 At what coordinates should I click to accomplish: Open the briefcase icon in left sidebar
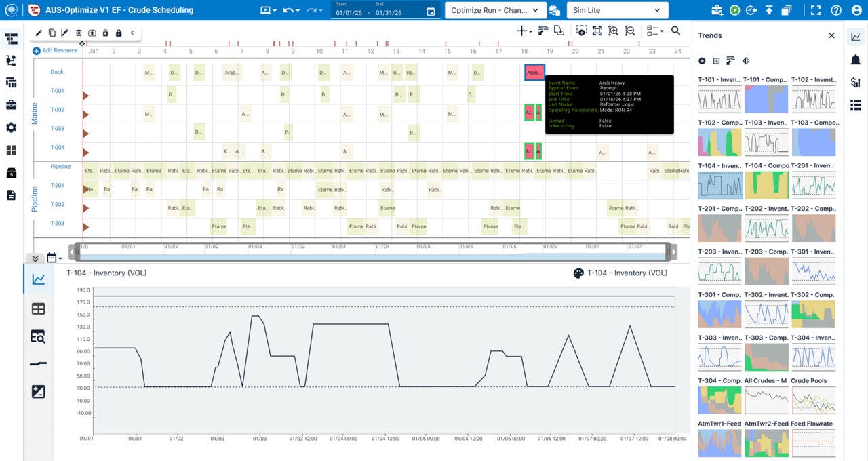point(11,104)
